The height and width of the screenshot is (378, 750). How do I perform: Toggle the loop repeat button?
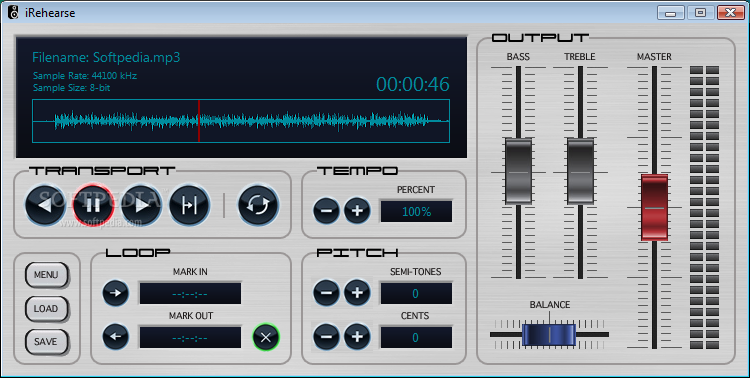coord(258,205)
